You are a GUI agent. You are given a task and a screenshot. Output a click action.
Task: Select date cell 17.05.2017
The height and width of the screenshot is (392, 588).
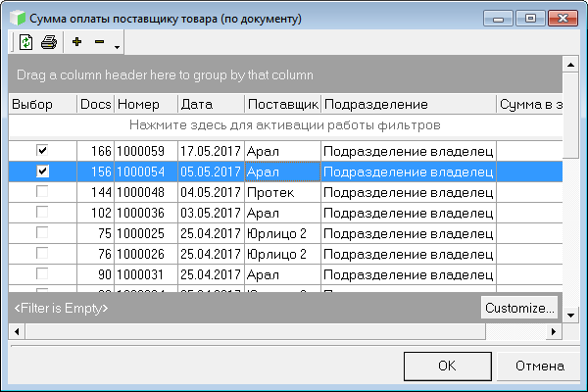pyautogui.click(x=211, y=151)
